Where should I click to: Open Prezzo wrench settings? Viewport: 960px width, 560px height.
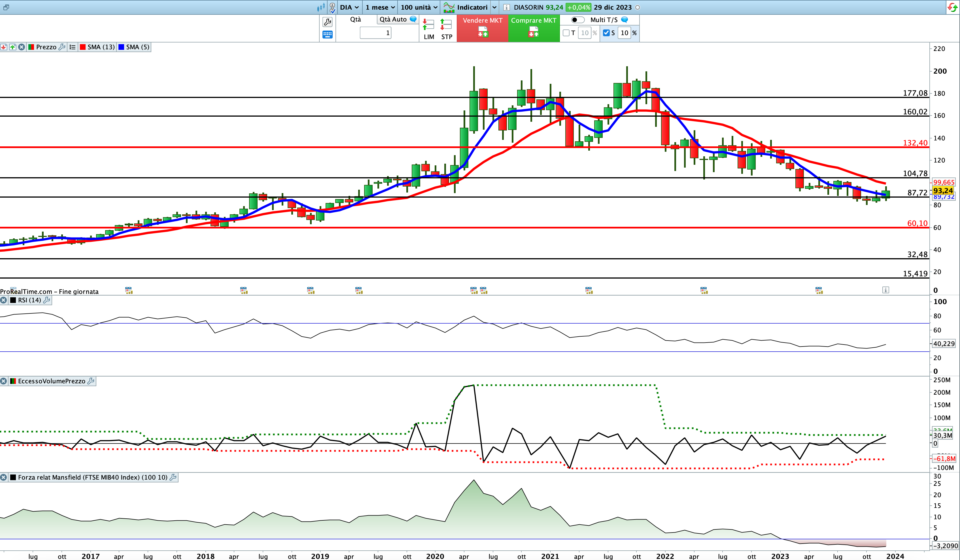point(62,47)
